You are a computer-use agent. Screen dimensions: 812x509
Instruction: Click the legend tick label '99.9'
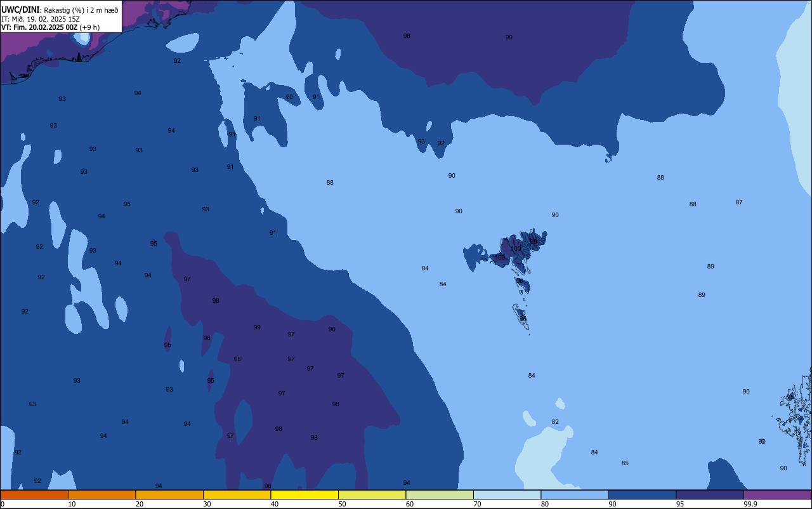[x=750, y=504]
